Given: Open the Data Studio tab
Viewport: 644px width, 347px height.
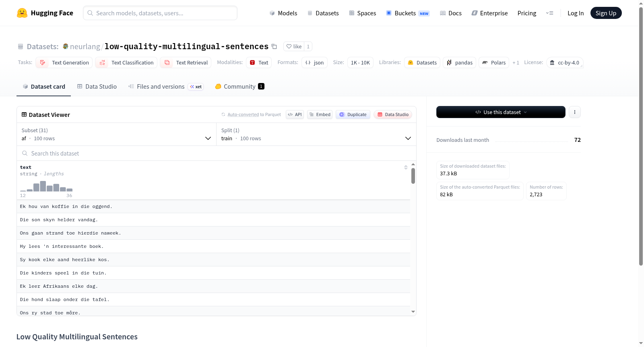Looking at the screenshot, I should [x=97, y=86].
